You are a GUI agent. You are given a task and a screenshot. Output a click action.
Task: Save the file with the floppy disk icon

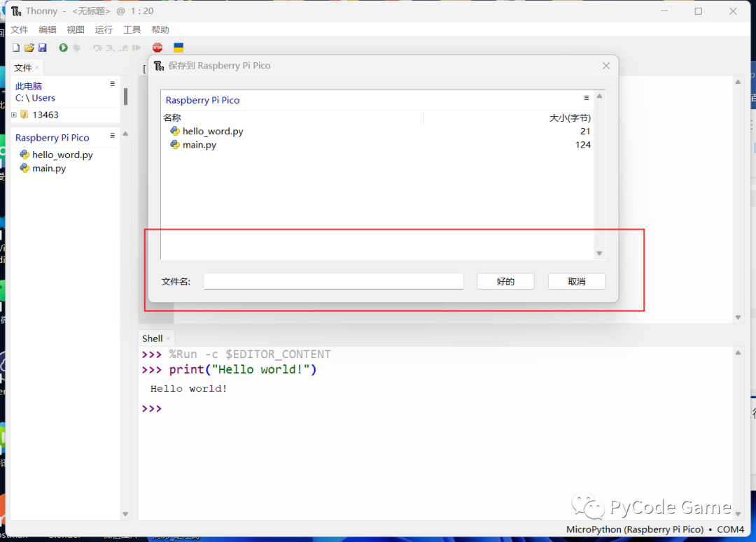coord(43,48)
